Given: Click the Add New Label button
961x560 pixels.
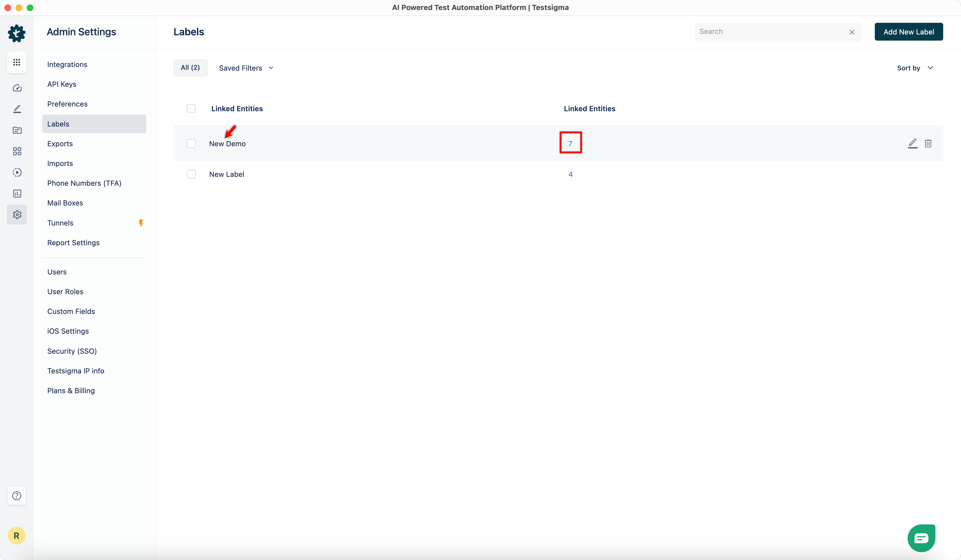Looking at the screenshot, I should pos(908,32).
